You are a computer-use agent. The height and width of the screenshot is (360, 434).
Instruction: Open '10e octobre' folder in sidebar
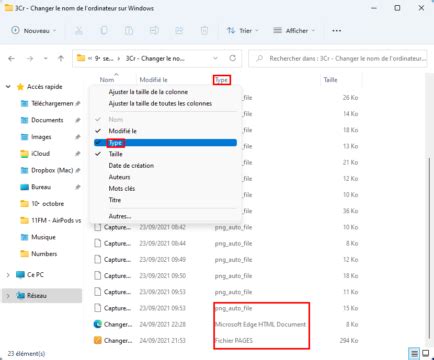[42, 204]
